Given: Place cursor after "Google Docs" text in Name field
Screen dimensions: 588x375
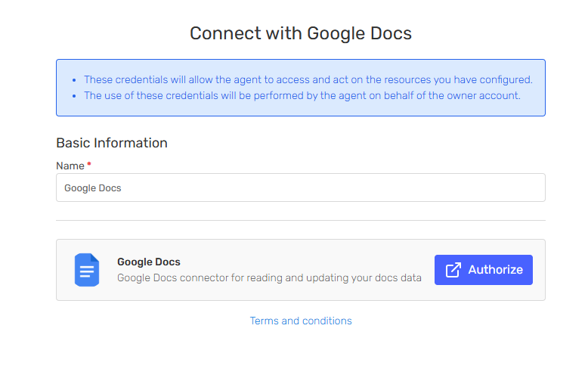Looking at the screenshot, I should 123,187.
